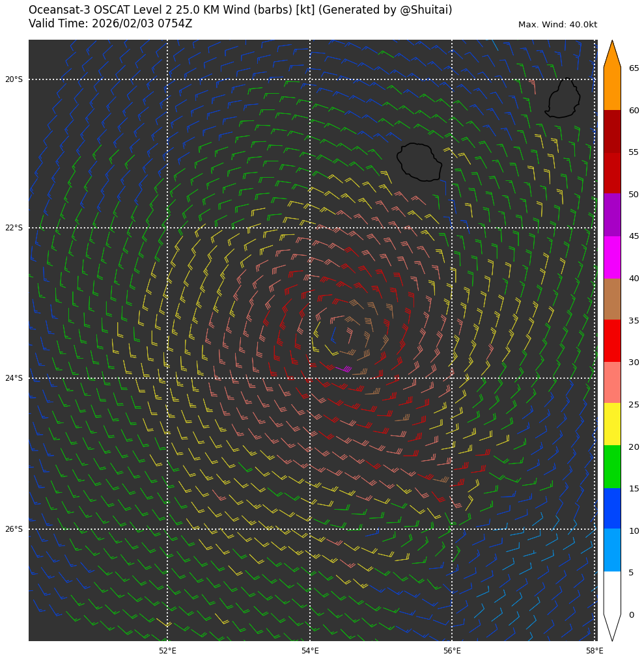The height and width of the screenshot is (660, 644).
Task: Select the magenta 40–45 kt colorbar band
Action: point(611,257)
